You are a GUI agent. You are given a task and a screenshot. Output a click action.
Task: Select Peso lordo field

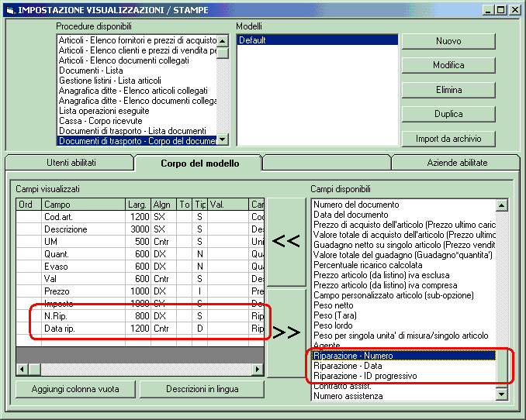point(404,325)
